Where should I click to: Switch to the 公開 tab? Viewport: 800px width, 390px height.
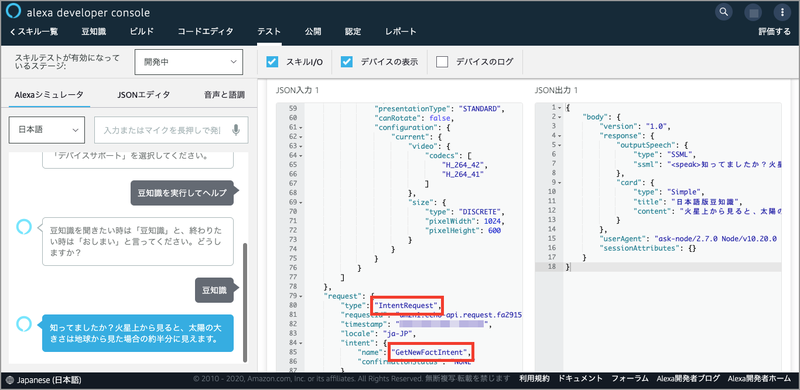point(313,32)
